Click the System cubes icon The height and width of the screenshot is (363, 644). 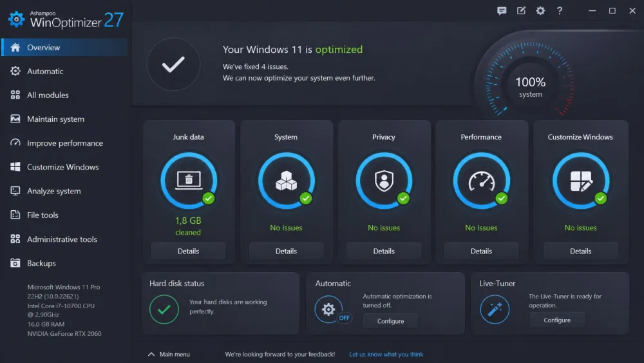click(287, 181)
